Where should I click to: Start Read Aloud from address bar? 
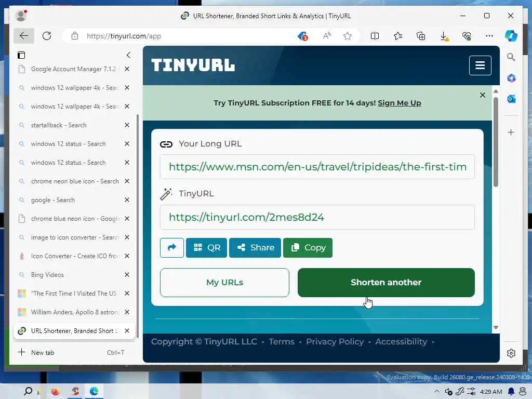[327, 36]
